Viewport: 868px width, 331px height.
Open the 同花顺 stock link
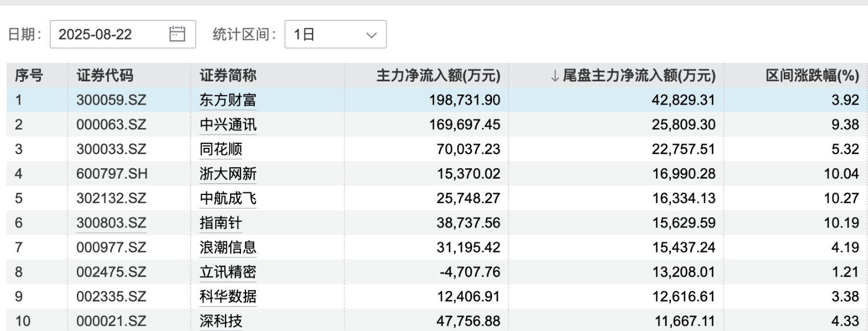tap(221, 150)
